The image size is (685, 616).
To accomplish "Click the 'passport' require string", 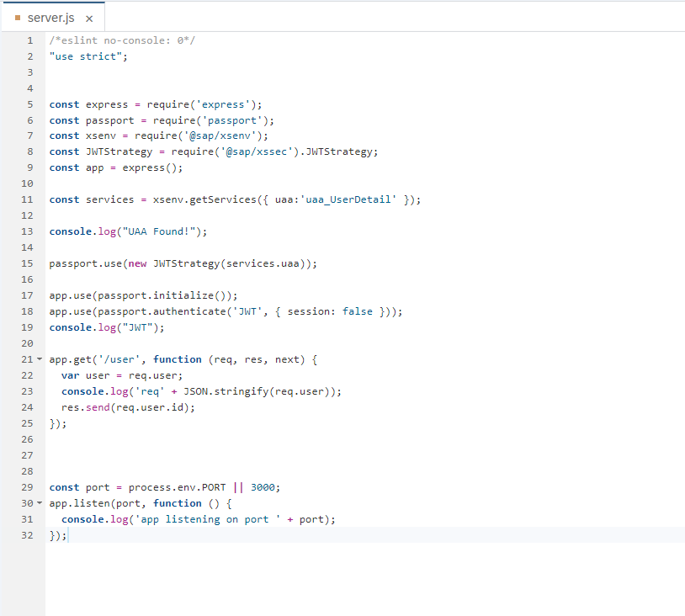I will click(232, 120).
